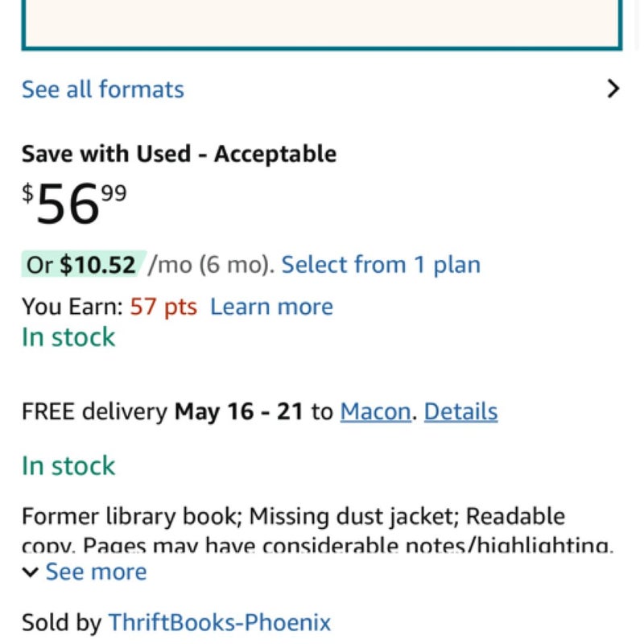644x644 pixels.
Task: Open delivery Details link
Action: pyautogui.click(x=460, y=411)
